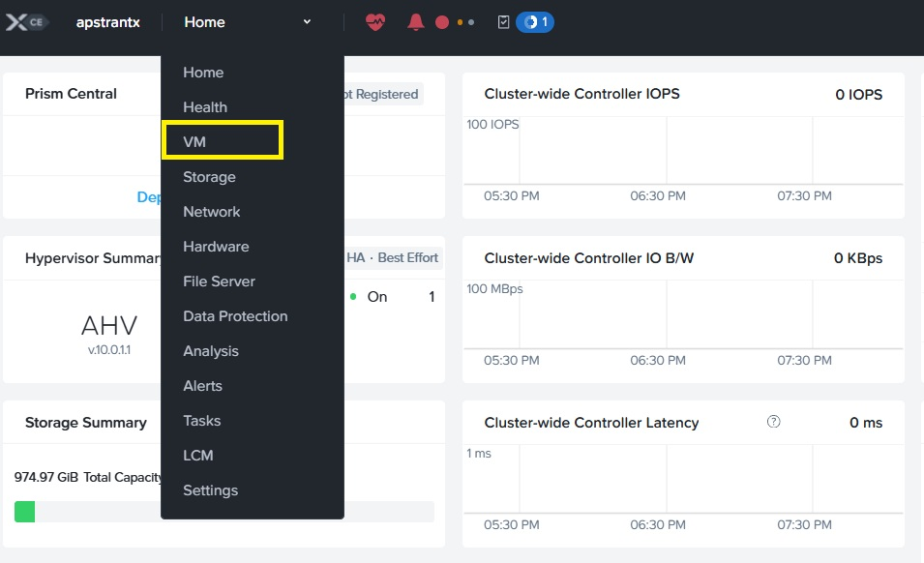Select Storage from the navigation menu

[x=209, y=177]
